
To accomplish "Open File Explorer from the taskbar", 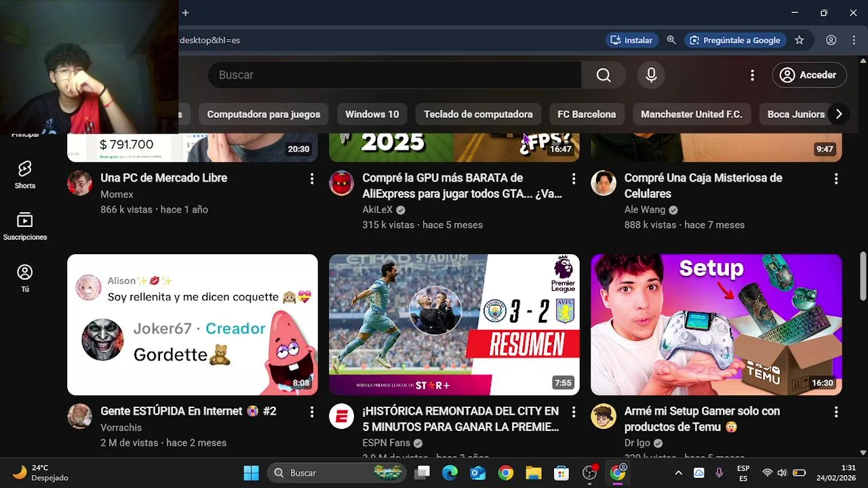I will pyautogui.click(x=534, y=473).
